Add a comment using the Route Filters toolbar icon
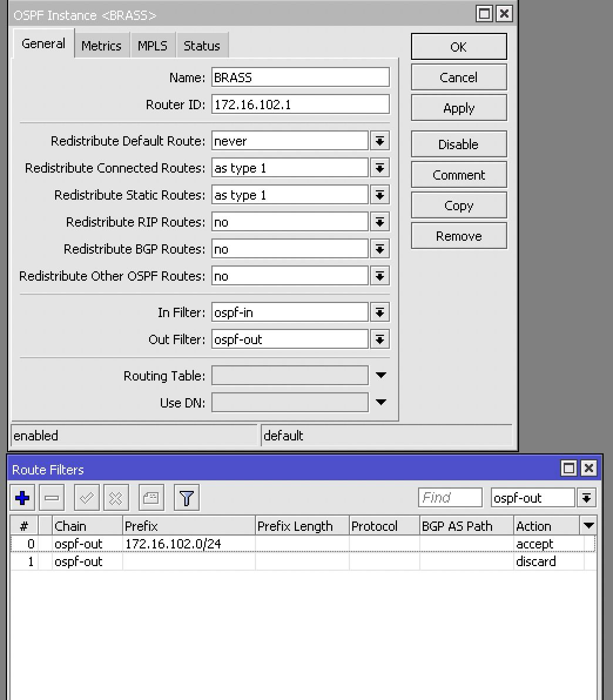This screenshot has height=700, width=613. point(151,498)
